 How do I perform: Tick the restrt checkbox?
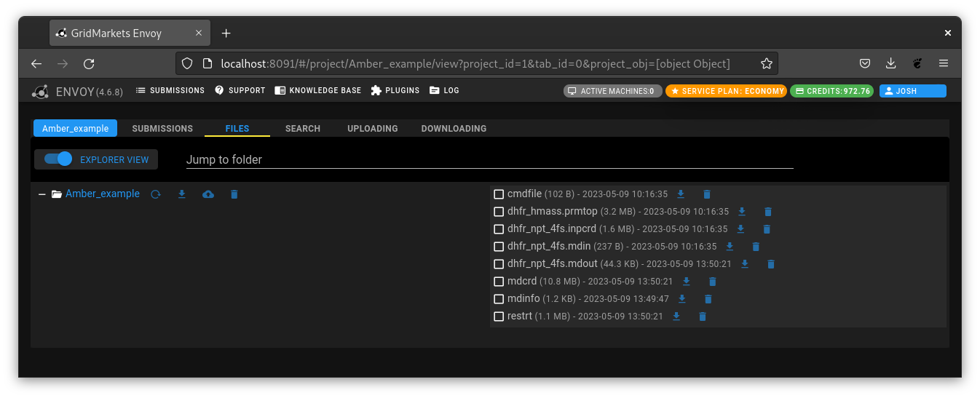click(499, 317)
